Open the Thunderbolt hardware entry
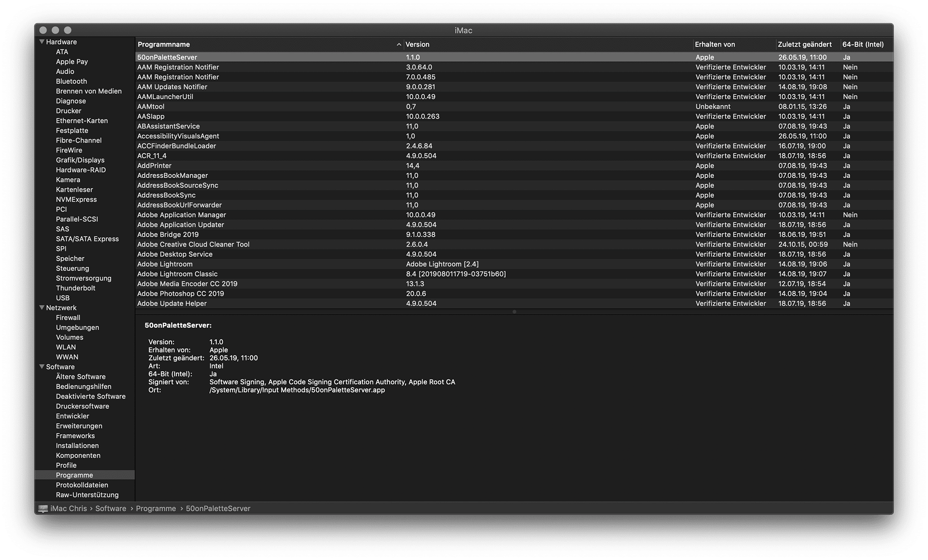 pyautogui.click(x=76, y=288)
